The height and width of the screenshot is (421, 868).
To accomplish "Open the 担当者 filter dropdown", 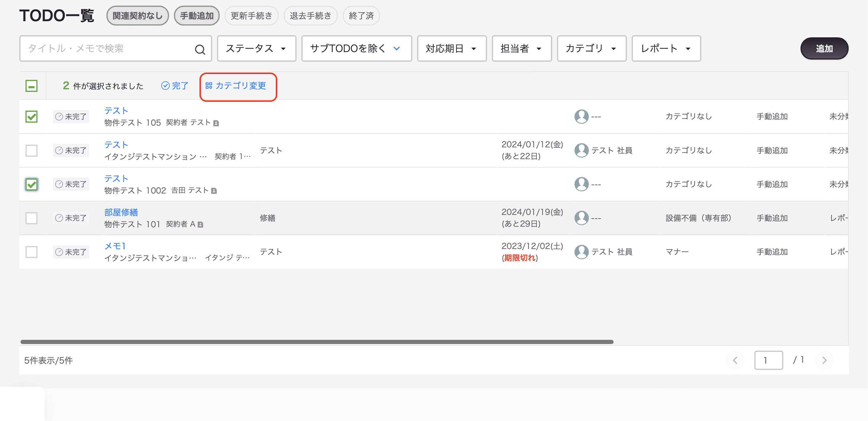I will pos(521,48).
